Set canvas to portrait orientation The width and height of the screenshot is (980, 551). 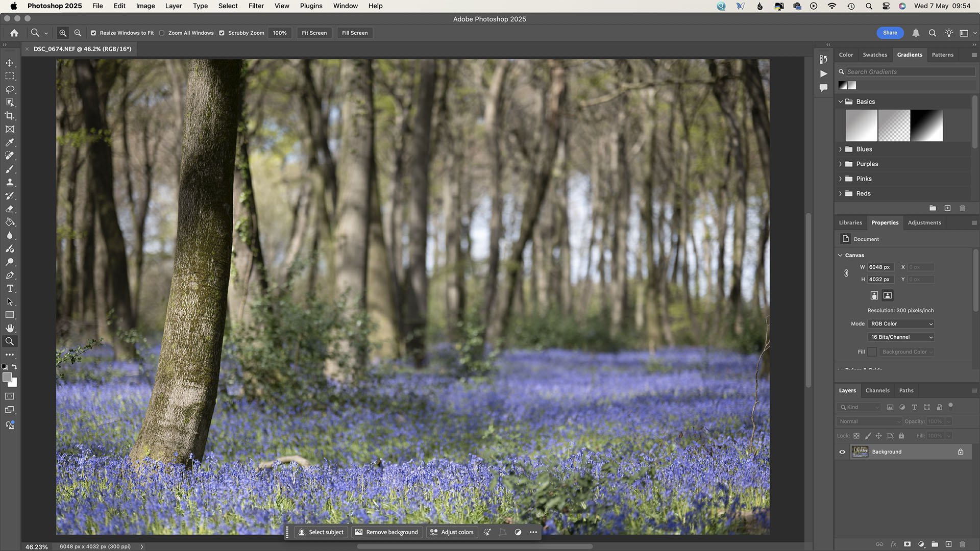click(x=874, y=295)
